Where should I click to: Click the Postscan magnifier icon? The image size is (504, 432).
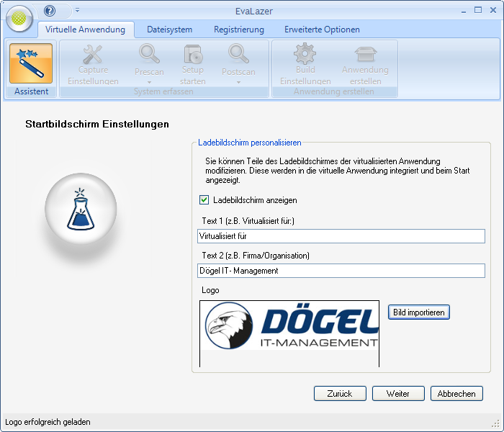tap(238, 55)
